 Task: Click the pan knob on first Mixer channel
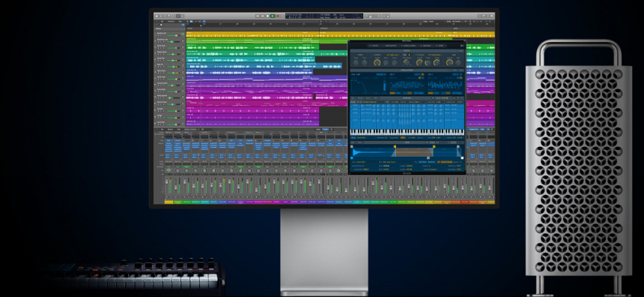coord(168,170)
